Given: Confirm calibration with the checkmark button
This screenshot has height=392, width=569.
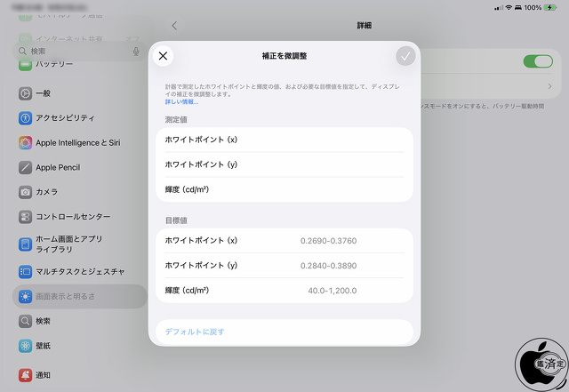Looking at the screenshot, I should (405, 56).
